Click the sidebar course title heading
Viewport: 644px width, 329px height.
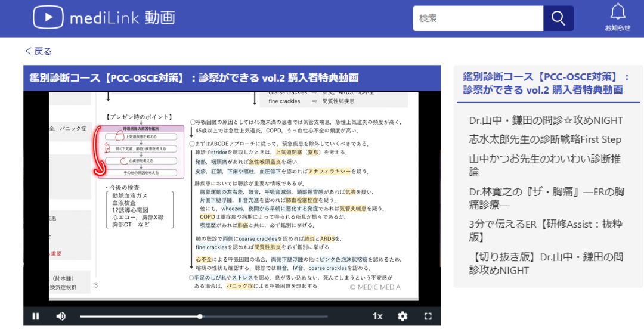pyautogui.click(x=546, y=83)
